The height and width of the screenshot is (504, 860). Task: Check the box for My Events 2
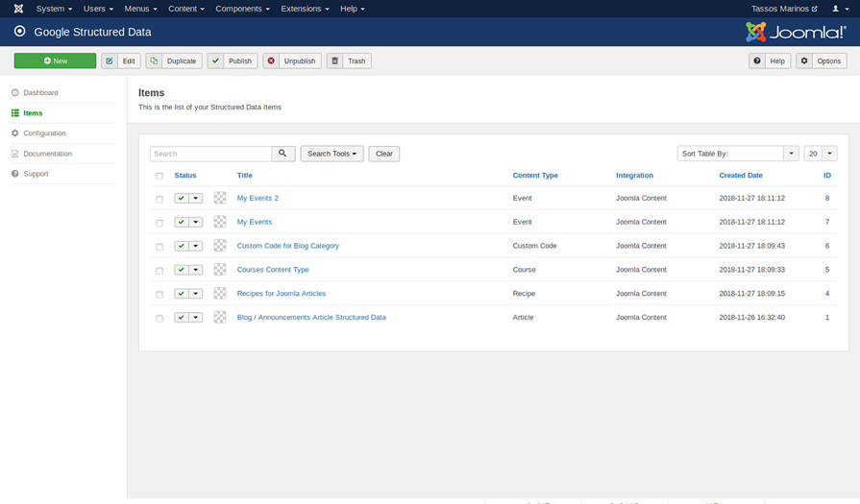coord(160,199)
